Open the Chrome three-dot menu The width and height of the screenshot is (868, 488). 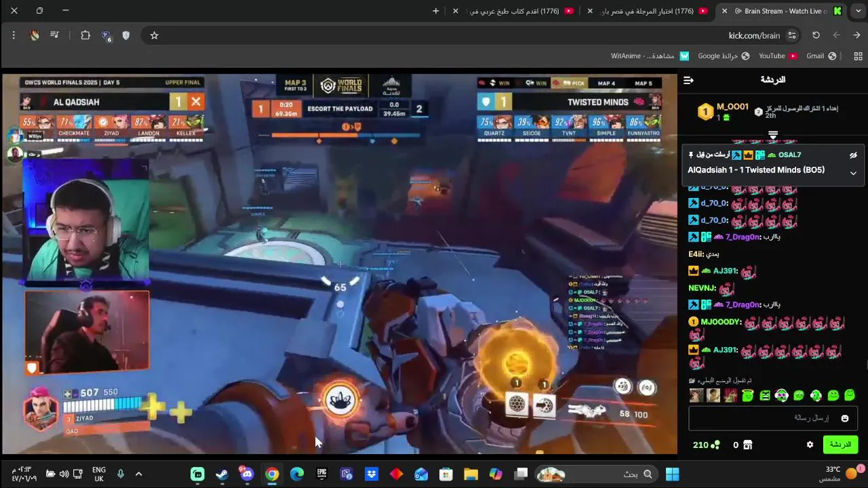click(x=14, y=35)
